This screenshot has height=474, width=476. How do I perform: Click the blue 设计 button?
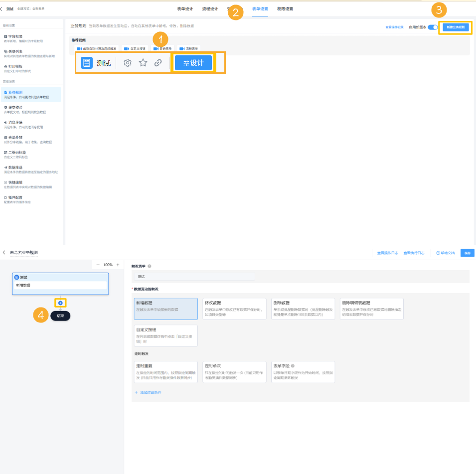pos(193,63)
